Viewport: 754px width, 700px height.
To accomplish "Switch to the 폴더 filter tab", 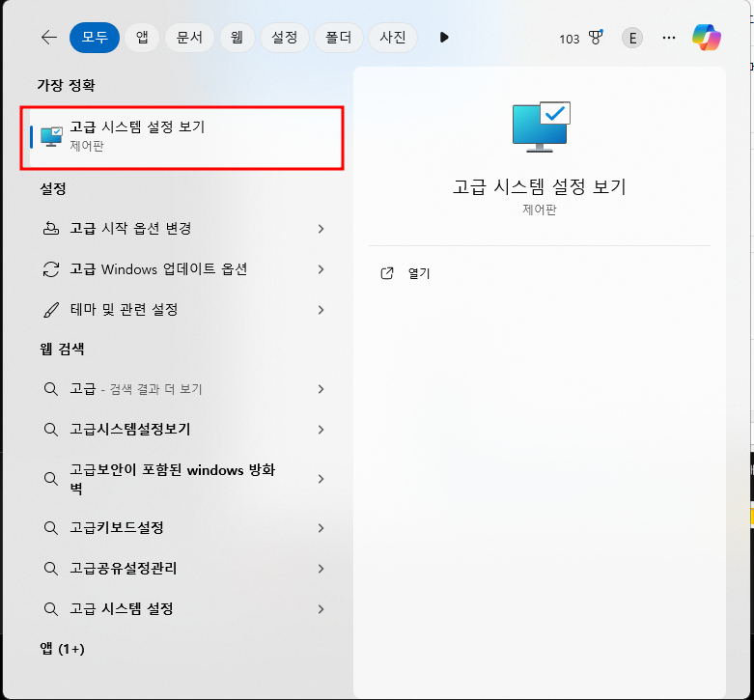I will [339, 38].
